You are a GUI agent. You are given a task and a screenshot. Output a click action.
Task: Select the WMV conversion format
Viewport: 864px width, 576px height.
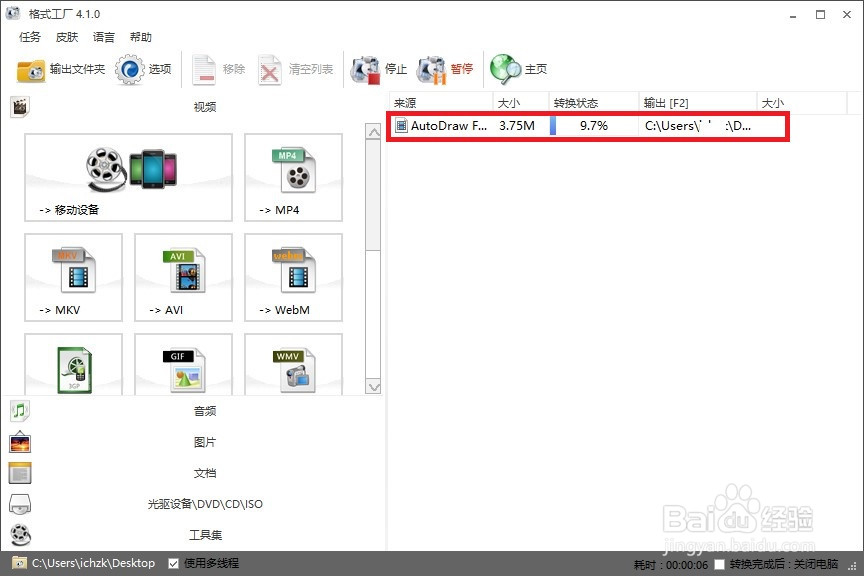coord(293,365)
